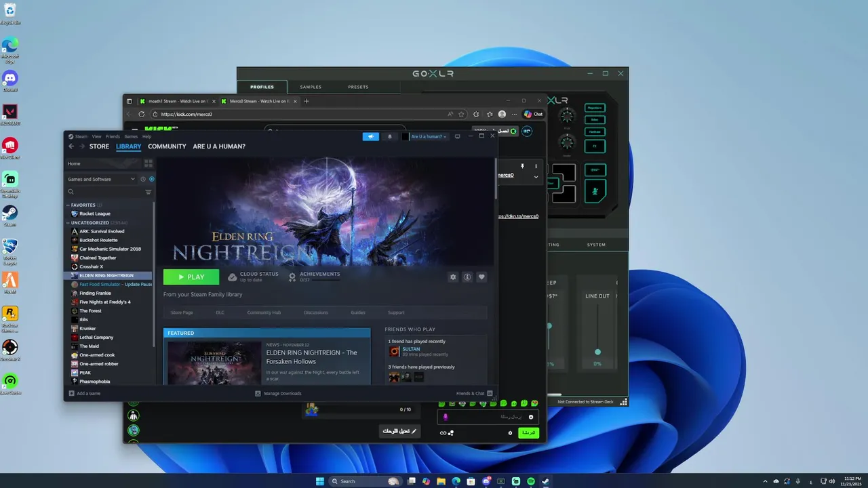This screenshot has height=488, width=868.
Task: Open the dkn.to/mercs0 link on Kick page
Action: (518, 216)
